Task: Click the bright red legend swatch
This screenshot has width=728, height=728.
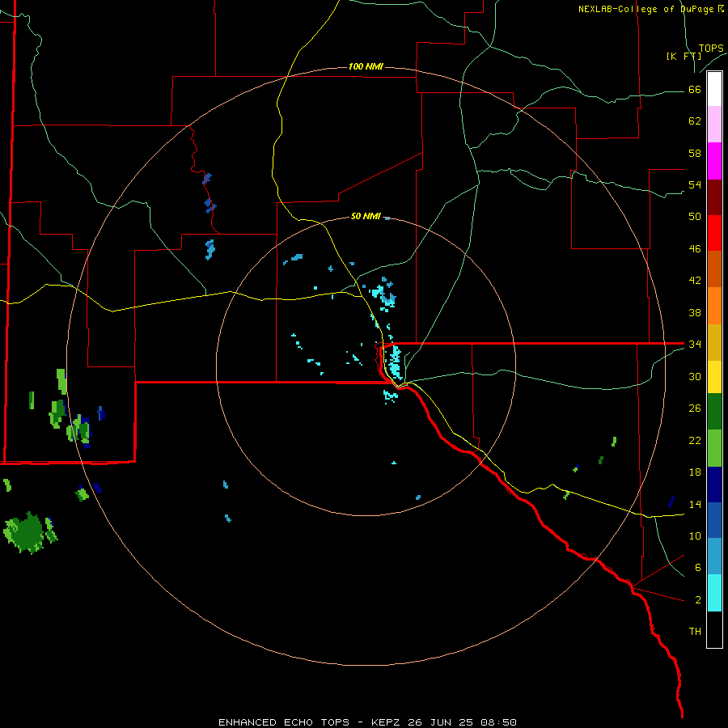Action: point(714,233)
